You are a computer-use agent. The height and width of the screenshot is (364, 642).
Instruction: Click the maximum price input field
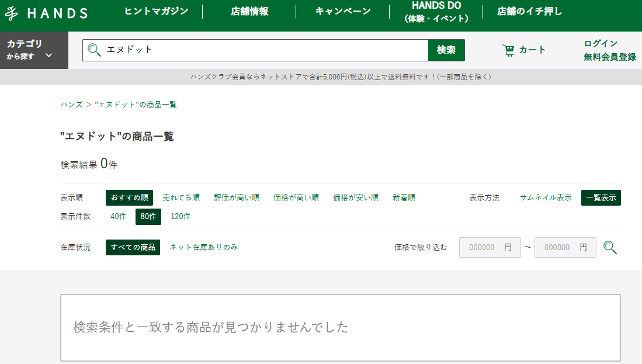click(x=565, y=247)
